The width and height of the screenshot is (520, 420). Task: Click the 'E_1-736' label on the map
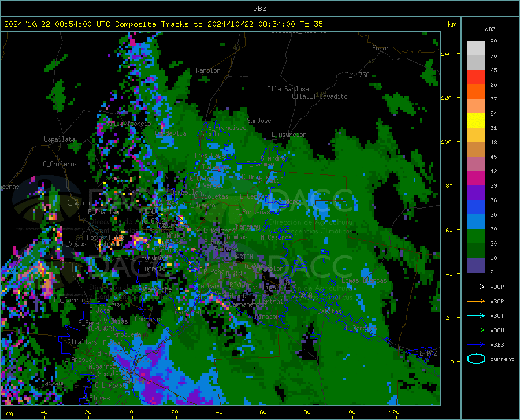tap(357, 75)
